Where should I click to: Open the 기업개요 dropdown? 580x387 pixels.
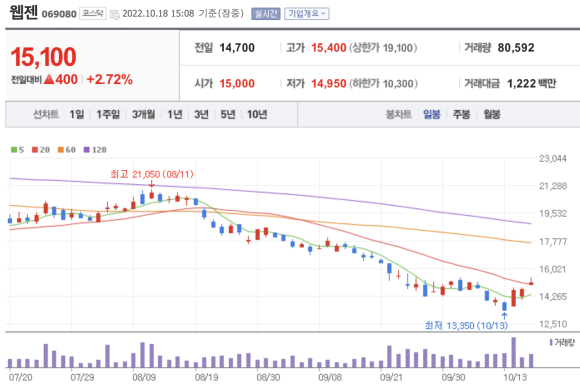tap(307, 14)
